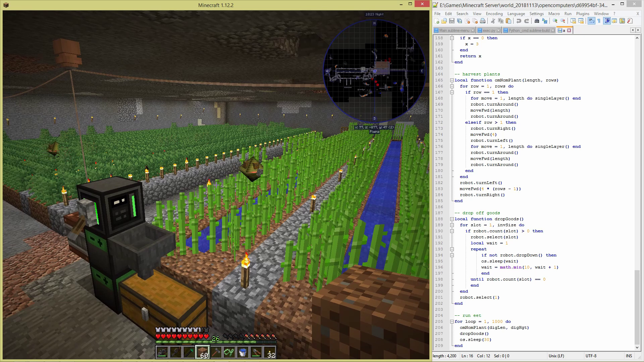Switch to the Python_cmd.sublime-build tab
This screenshot has height=362, width=644.
529,30
